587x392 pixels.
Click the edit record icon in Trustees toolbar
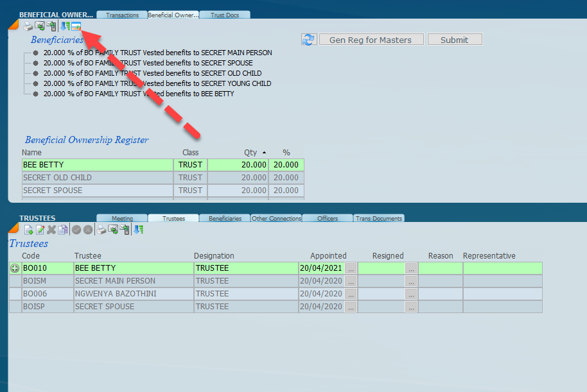click(40, 230)
